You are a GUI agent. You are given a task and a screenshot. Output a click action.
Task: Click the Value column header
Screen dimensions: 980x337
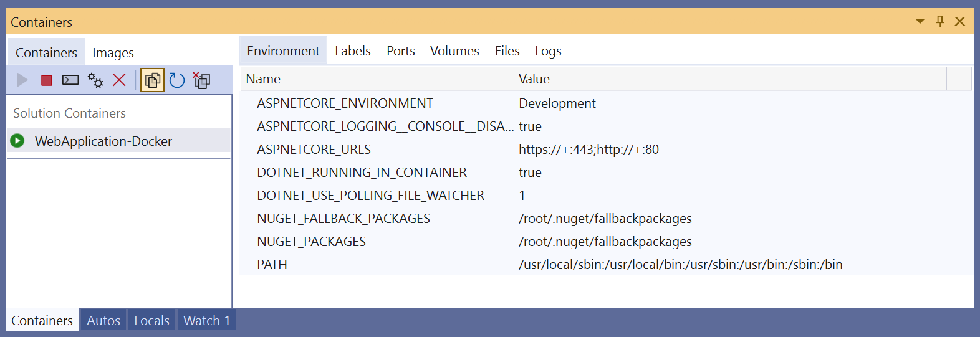pyautogui.click(x=730, y=79)
